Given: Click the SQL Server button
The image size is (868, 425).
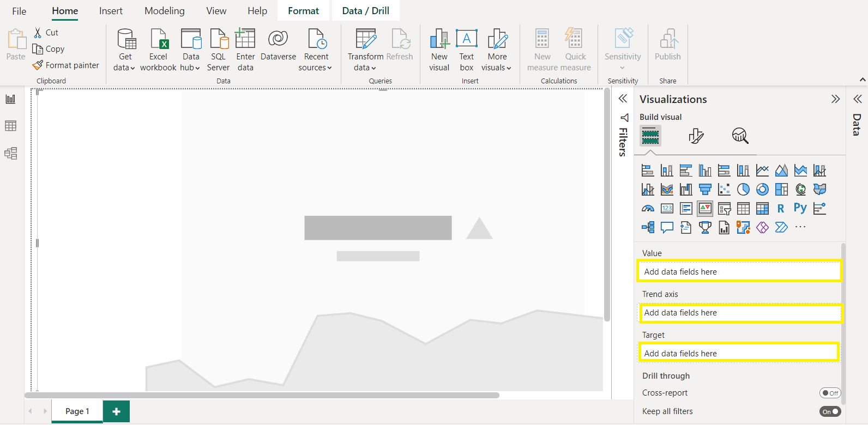Looking at the screenshot, I should click(x=218, y=50).
